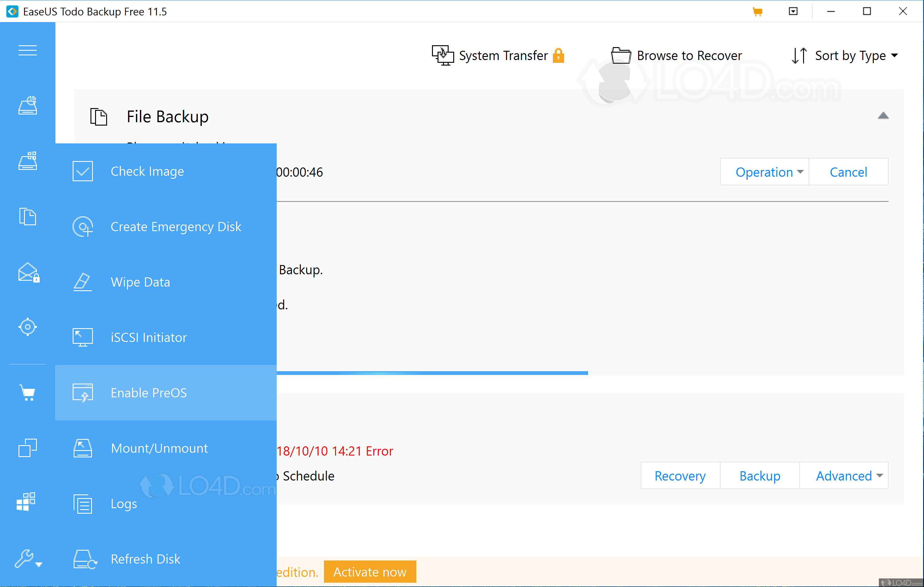924x587 pixels.
Task: Click the System Clone sidebar icon
Action: pyautogui.click(x=26, y=501)
